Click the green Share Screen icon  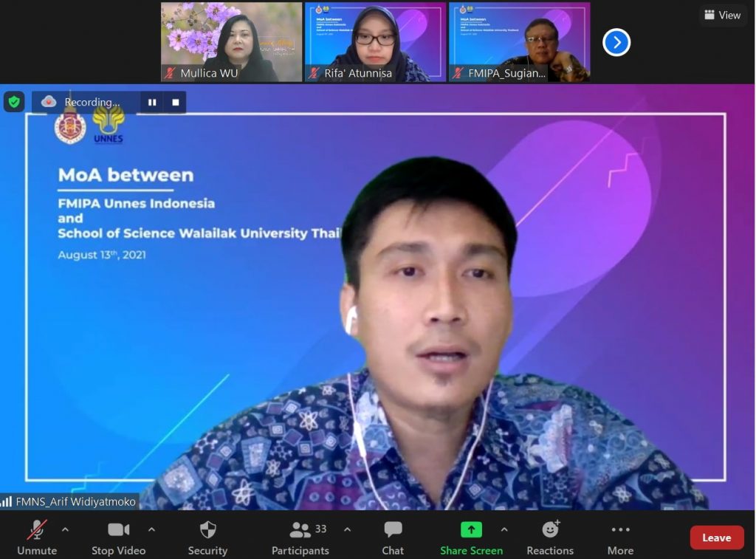[471, 529]
